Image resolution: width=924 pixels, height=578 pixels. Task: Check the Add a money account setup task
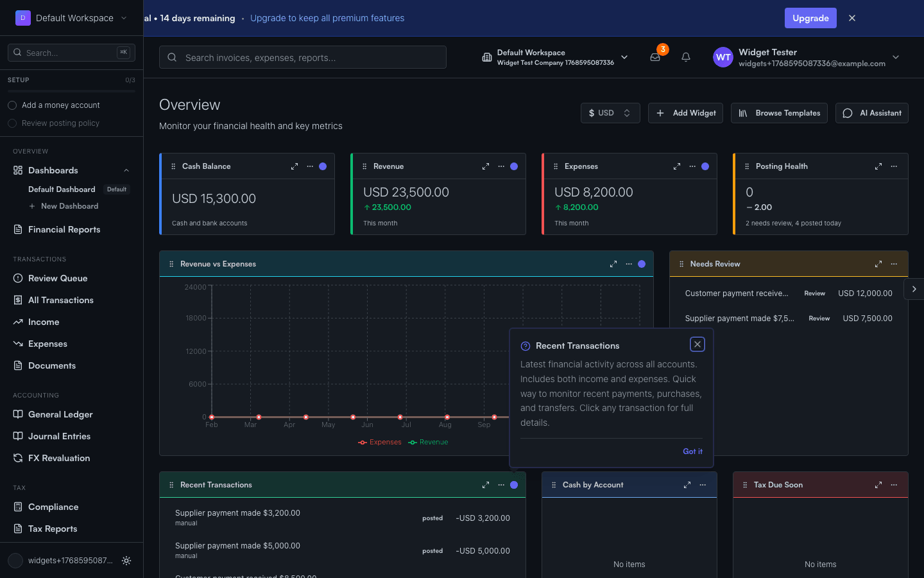pyautogui.click(x=12, y=105)
